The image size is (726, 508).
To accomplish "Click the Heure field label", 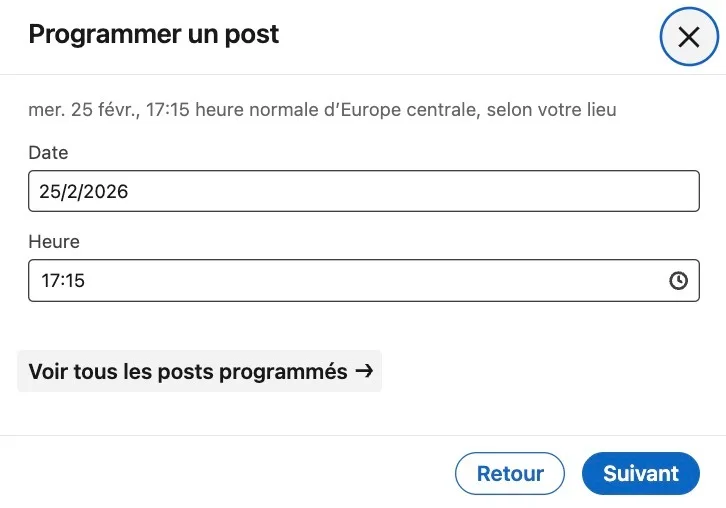I will coord(54,241).
